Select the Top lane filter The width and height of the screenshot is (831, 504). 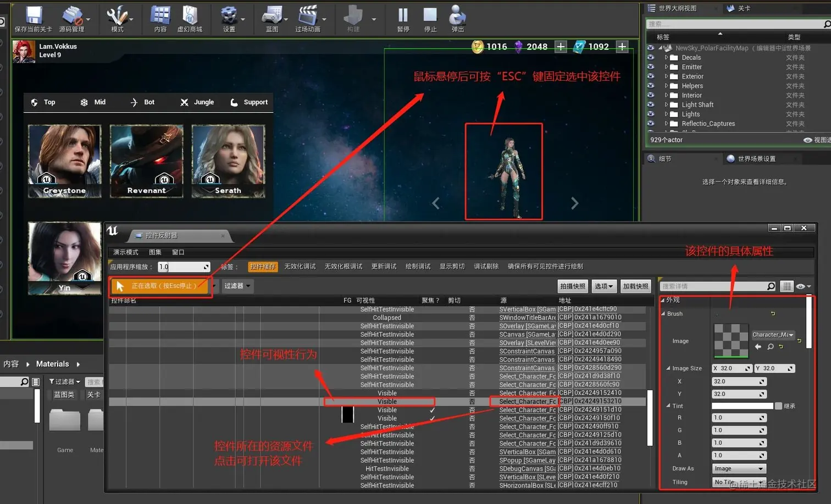[x=43, y=102]
